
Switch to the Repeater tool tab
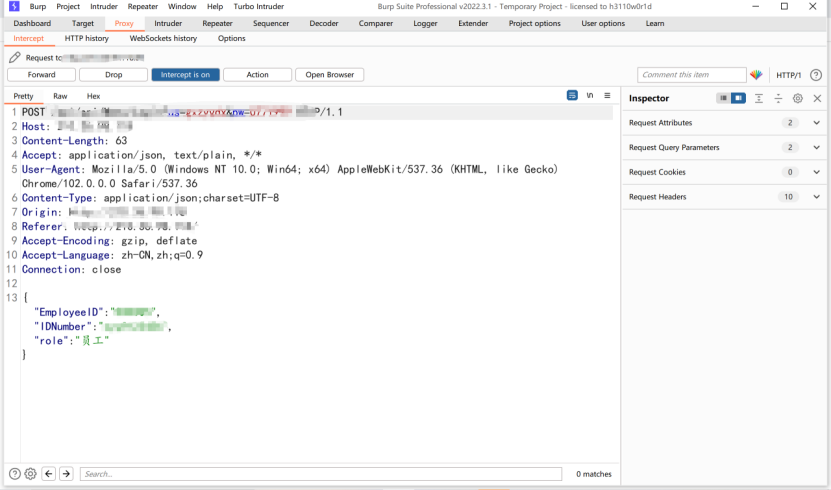click(x=217, y=23)
